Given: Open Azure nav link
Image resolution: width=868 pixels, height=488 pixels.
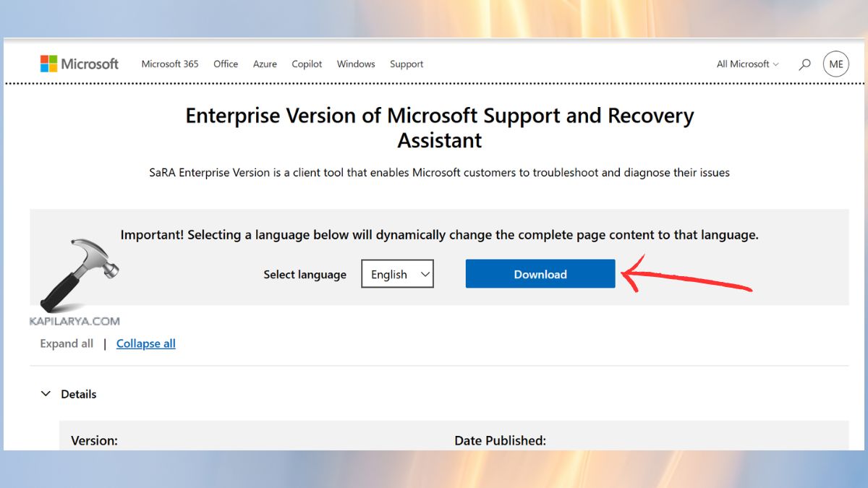Looking at the screenshot, I should [265, 64].
